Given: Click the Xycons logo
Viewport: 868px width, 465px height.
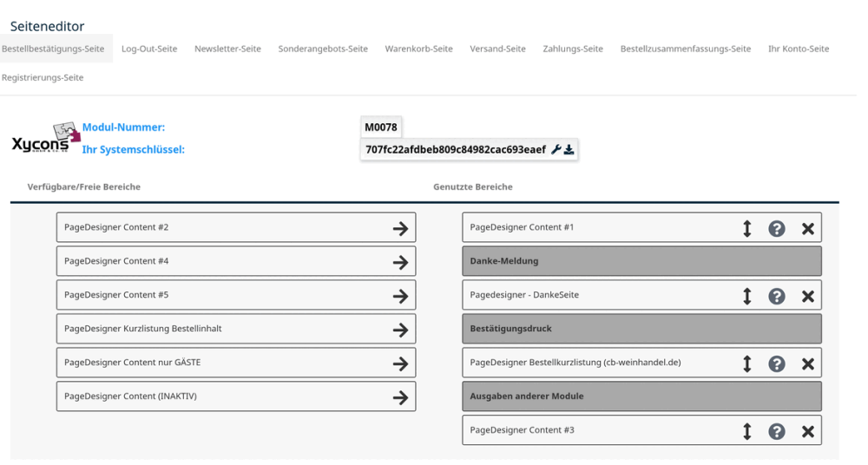Looking at the screenshot, I should (46, 139).
